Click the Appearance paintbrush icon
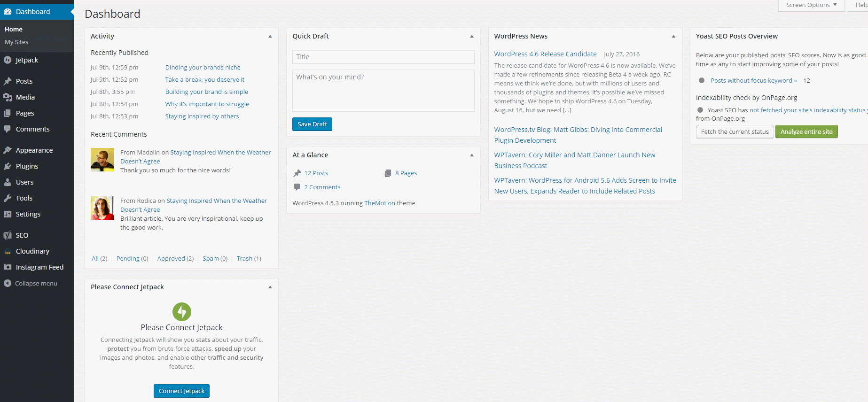868x402 pixels. [8, 150]
